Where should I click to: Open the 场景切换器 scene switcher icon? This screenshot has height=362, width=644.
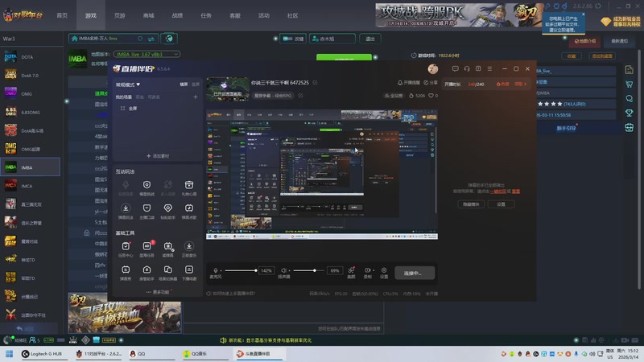pos(168,269)
